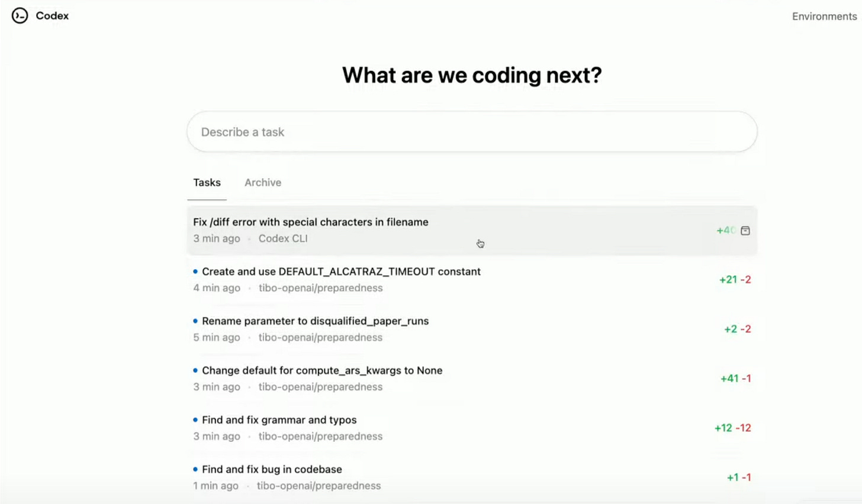Screen dimensions: 862x504
Task: Click the +21 -2 diff count
Action: 735,280
